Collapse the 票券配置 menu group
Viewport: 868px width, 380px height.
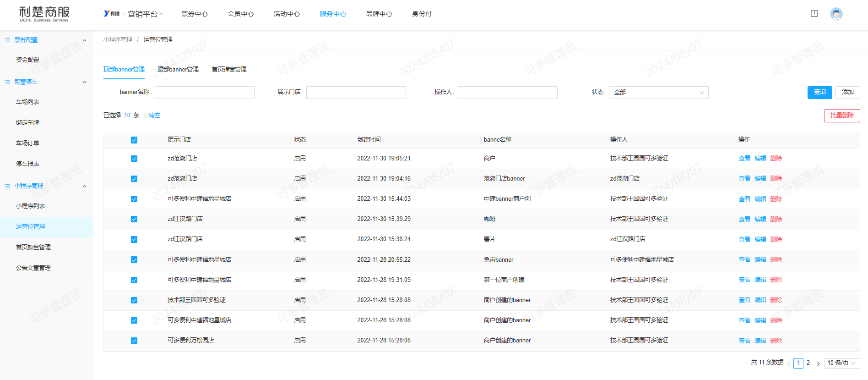point(84,40)
